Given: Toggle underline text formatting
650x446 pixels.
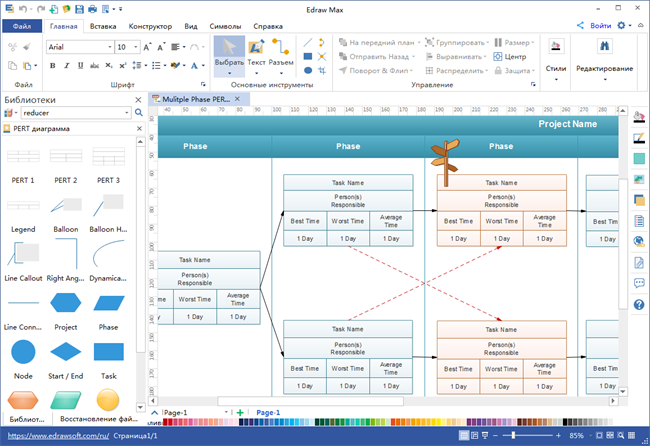Looking at the screenshot, I should coord(80,66).
